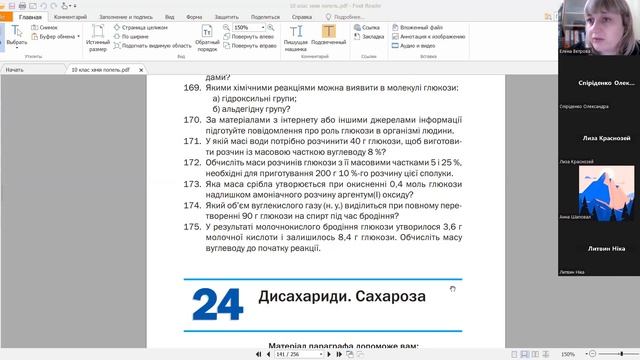Select the Литвин Ніка participant tile

tap(599, 248)
